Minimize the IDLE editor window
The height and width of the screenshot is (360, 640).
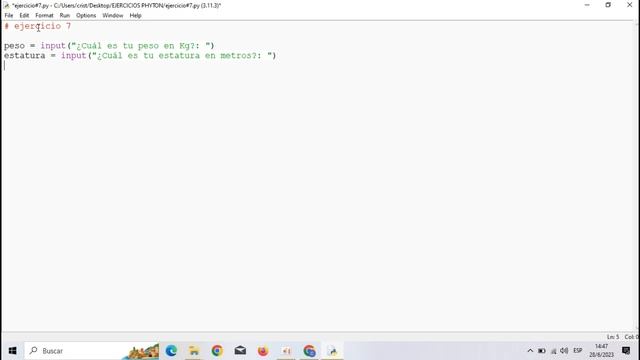click(587, 5)
